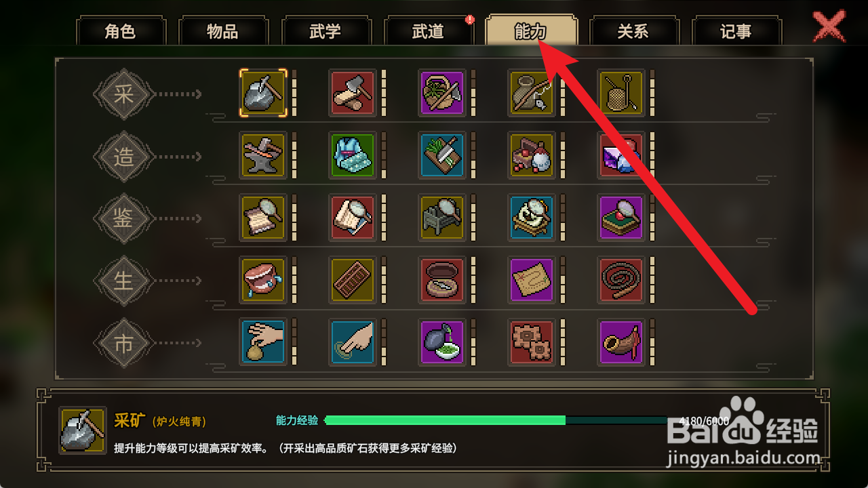The width and height of the screenshot is (868, 488).
Task: Close the panel with red X
Action: [829, 27]
